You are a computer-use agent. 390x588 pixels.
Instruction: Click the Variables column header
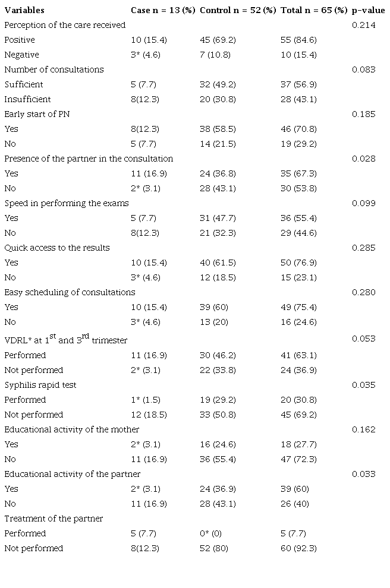tap(24, 10)
